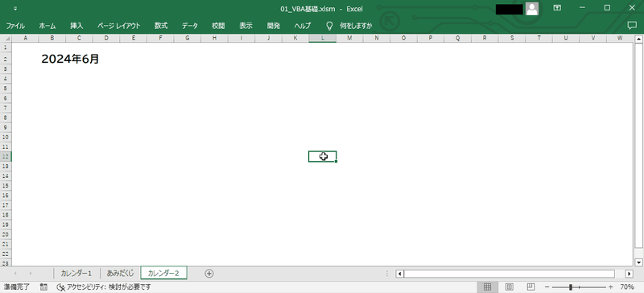The image size is (644, 293).
Task: Switch to Normal view icon
Action: (x=487, y=287)
